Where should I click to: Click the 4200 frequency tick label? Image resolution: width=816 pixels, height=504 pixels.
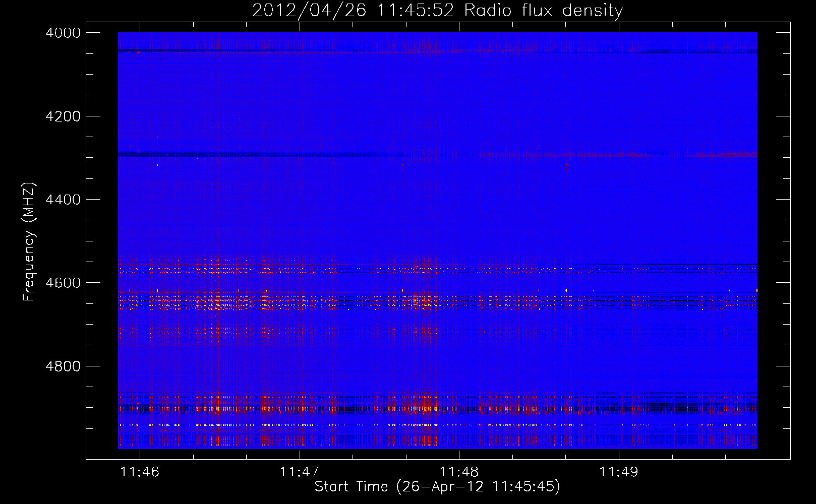[x=63, y=116]
